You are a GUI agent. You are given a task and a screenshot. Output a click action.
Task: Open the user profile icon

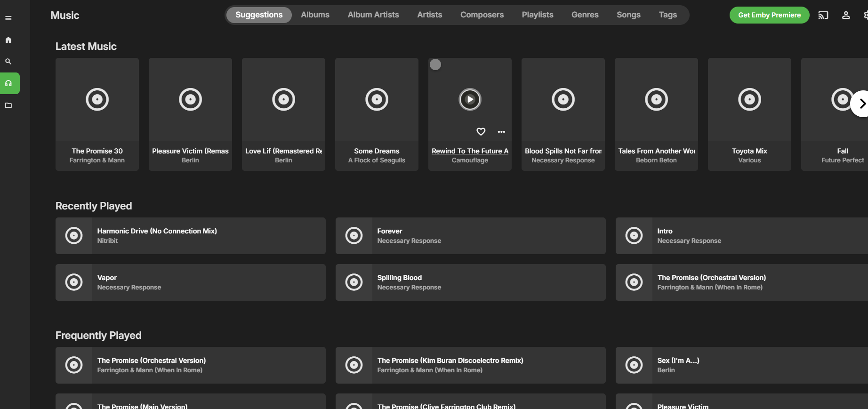pyautogui.click(x=845, y=15)
